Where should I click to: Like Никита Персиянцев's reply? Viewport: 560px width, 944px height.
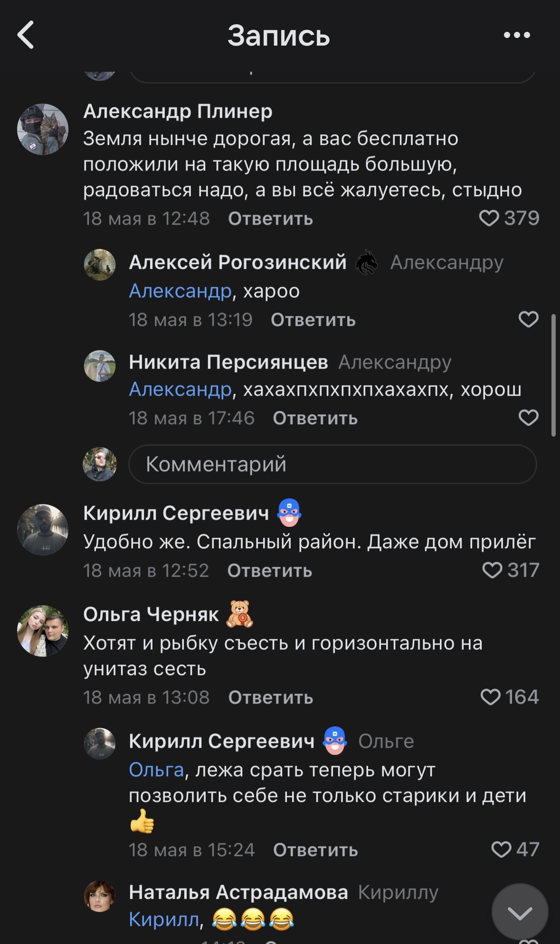pos(528,418)
